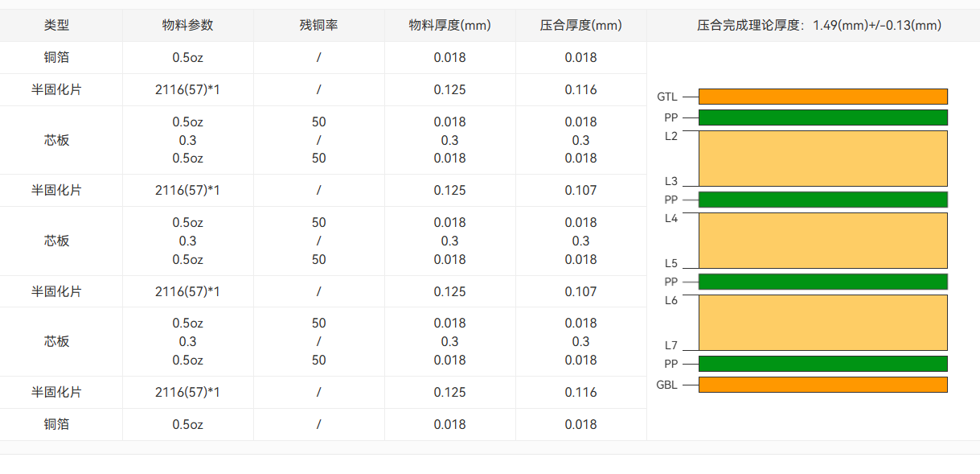
Task: Click the 类型 column header
Action: point(57,25)
